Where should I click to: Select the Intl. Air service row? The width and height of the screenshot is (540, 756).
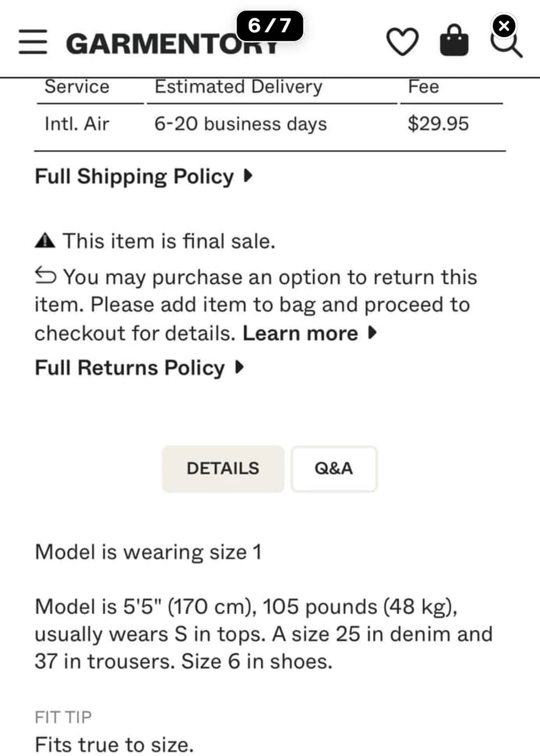[77, 123]
